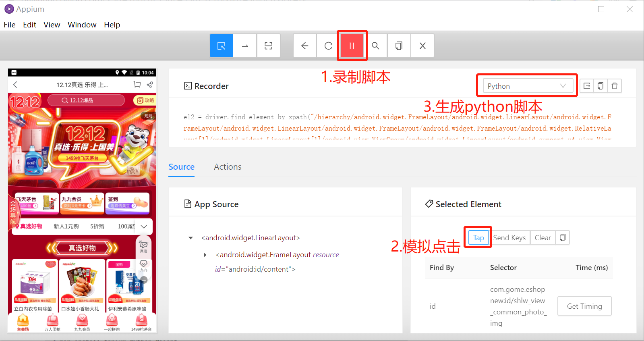Select 5折购 category tab
The width and height of the screenshot is (644, 341).
coord(97,227)
